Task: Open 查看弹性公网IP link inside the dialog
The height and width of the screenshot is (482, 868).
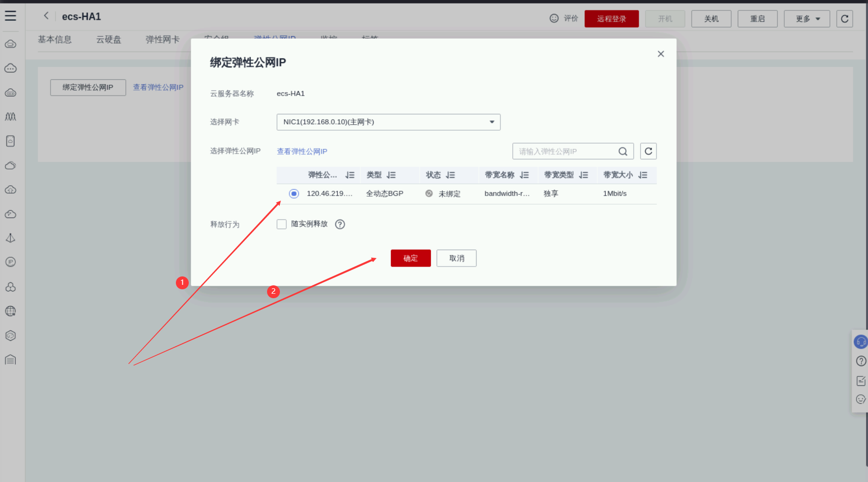Action: click(302, 152)
